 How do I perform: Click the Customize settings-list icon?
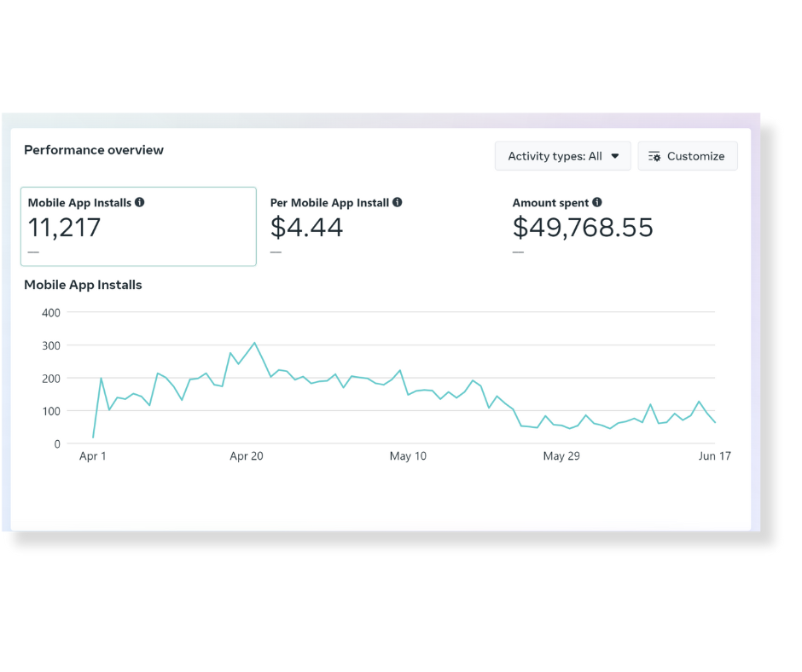[x=654, y=157]
